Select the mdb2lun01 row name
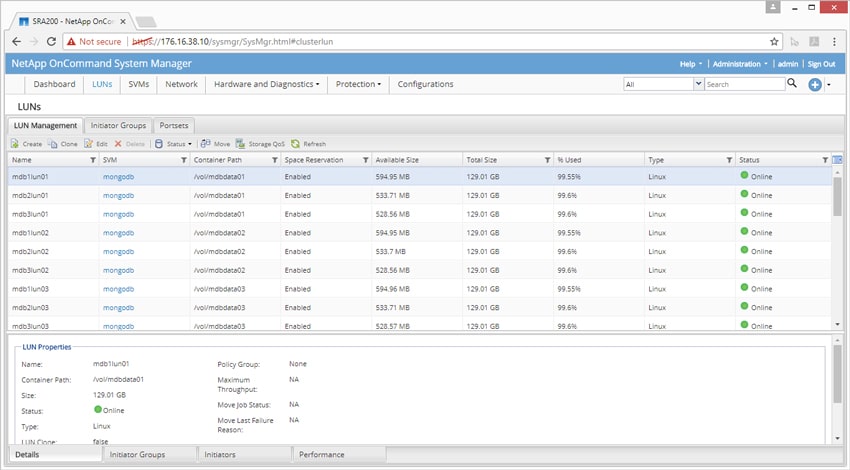This screenshot has height=470, width=850. point(30,195)
